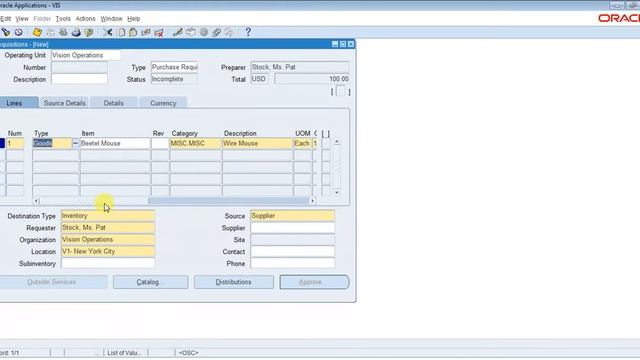Viewport: 640px width, 360px height.
Task: Switch to the Source Details tab
Action: coord(64,103)
